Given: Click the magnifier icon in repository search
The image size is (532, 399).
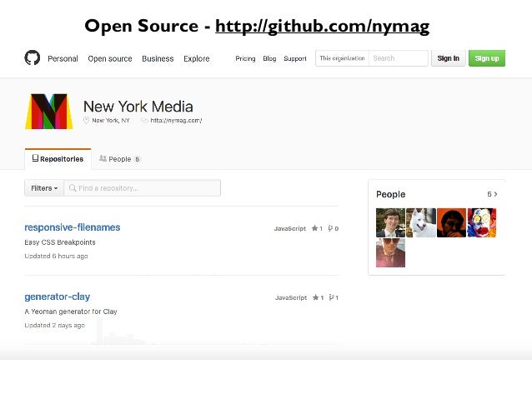Looking at the screenshot, I should pyautogui.click(x=73, y=187).
